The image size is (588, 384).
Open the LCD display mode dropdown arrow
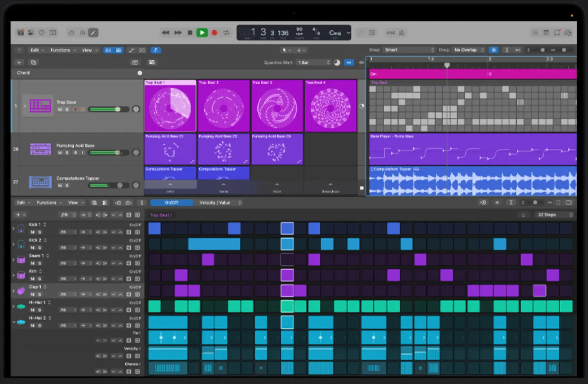point(348,33)
